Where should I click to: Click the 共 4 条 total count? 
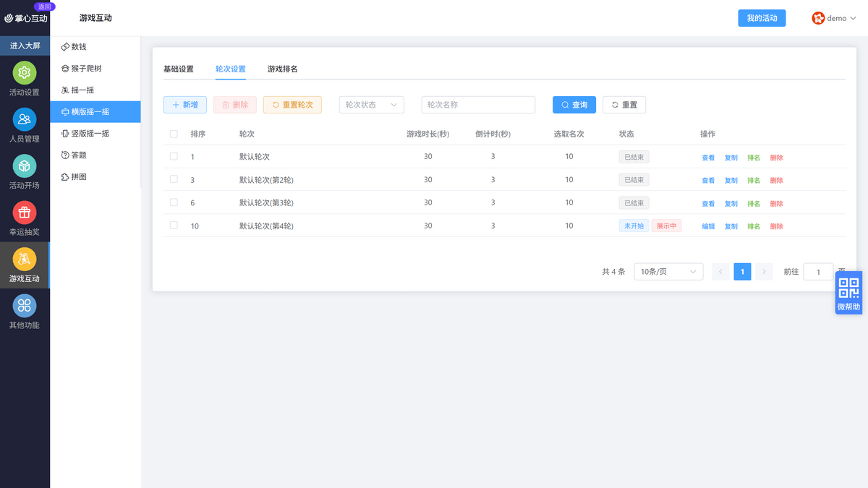(x=613, y=272)
